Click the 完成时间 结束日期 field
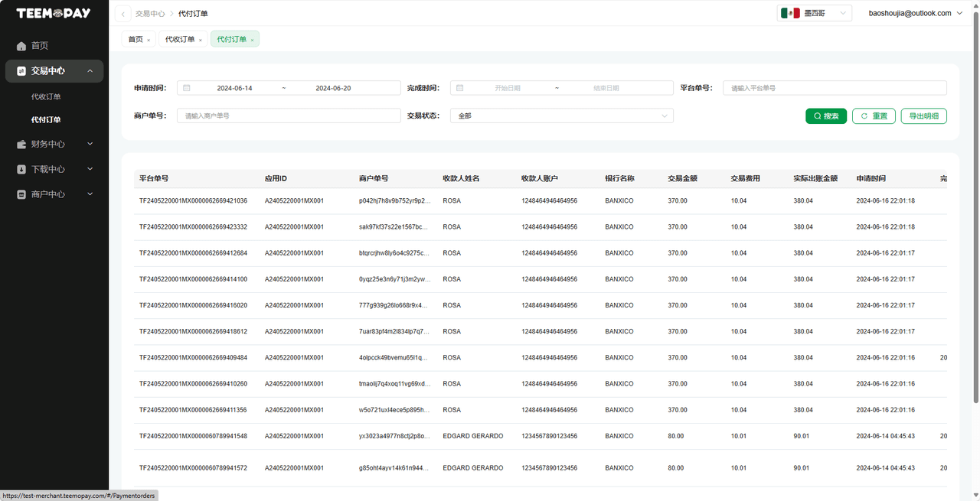This screenshot has width=980, height=501. [x=606, y=88]
